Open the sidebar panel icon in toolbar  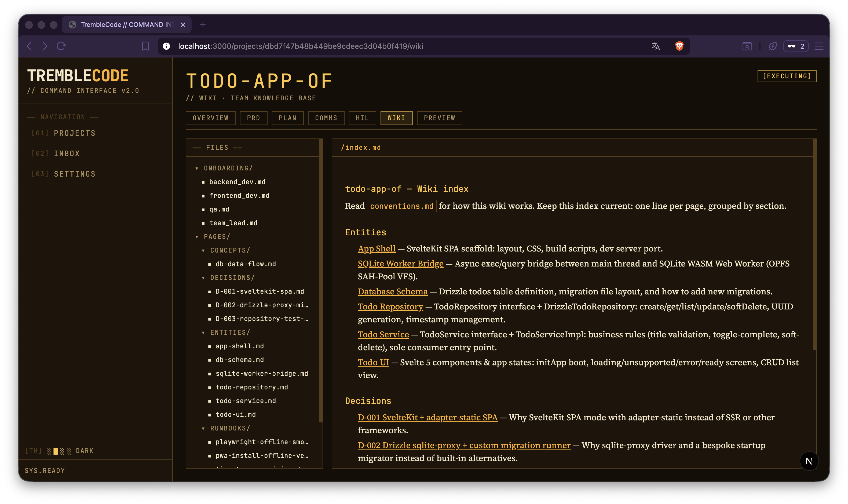(x=747, y=46)
